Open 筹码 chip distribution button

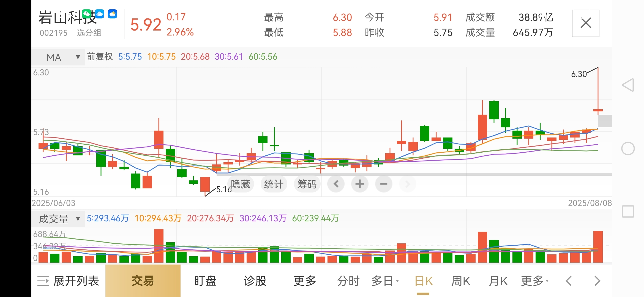click(307, 184)
